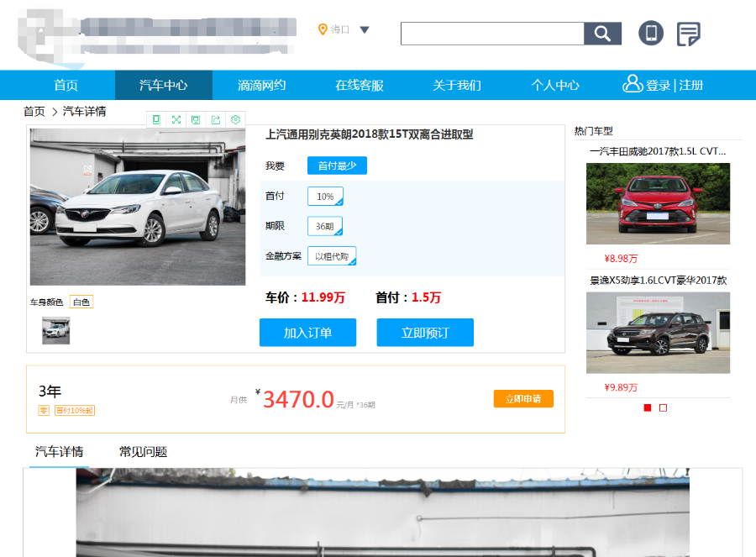Click the magnifier search button
The width and height of the screenshot is (756, 557).
tap(602, 34)
